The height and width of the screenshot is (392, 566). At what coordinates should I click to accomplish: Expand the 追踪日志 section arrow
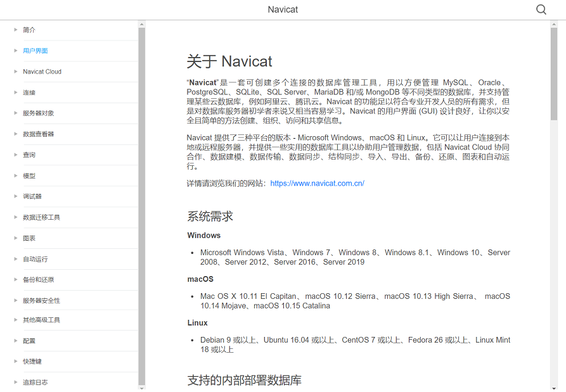[15, 383]
